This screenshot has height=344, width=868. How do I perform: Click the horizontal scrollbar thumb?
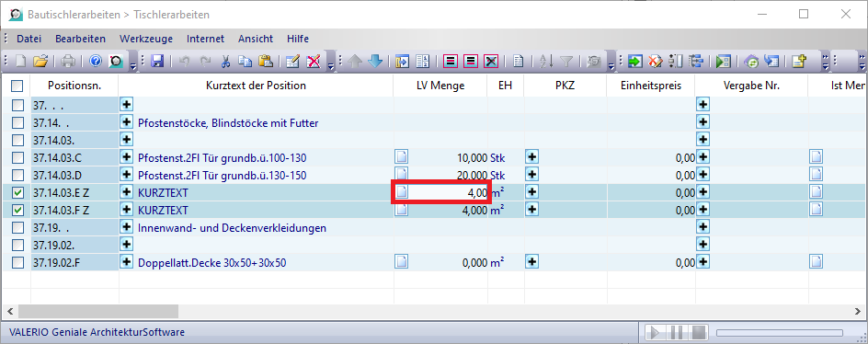coord(98,311)
